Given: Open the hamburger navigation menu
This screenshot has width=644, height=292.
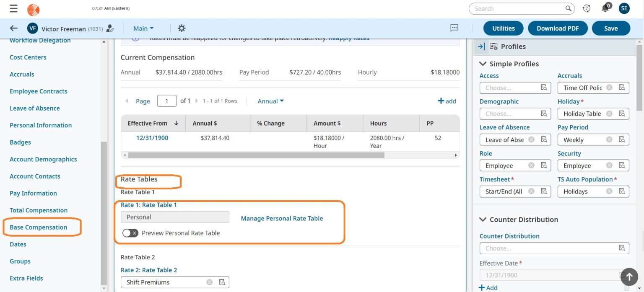Looking at the screenshot, I should (13, 9).
